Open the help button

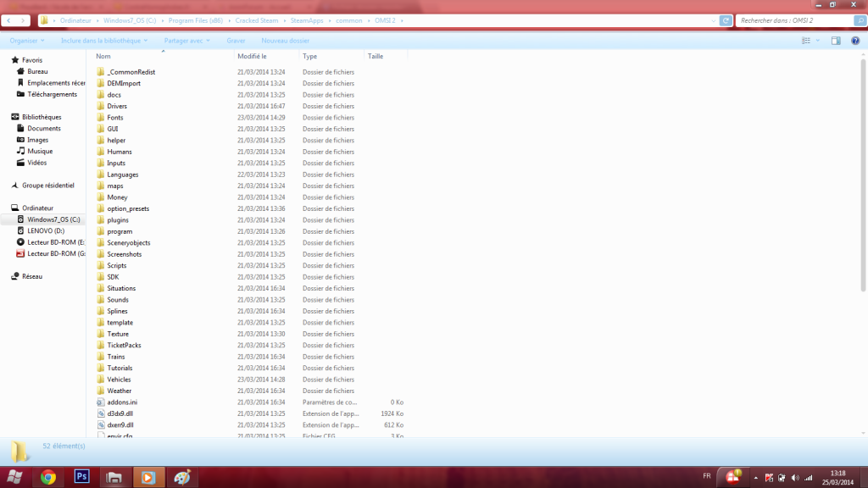click(855, 41)
